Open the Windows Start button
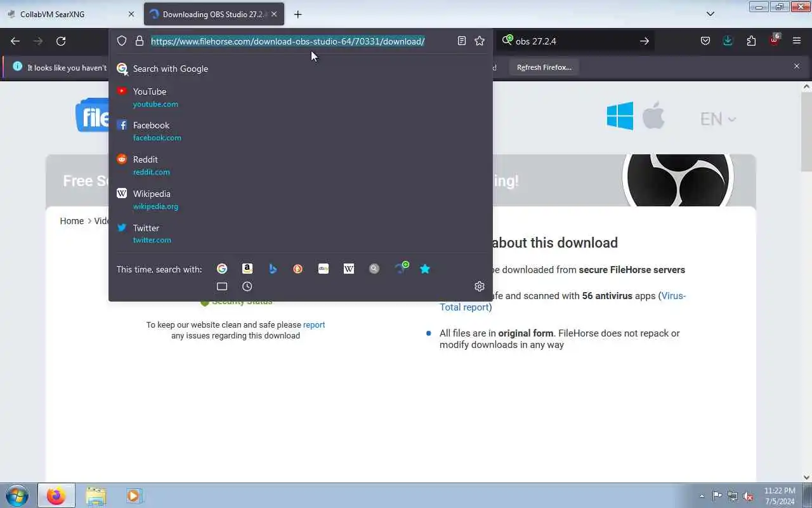The width and height of the screenshot is (812, 508). 16,495
